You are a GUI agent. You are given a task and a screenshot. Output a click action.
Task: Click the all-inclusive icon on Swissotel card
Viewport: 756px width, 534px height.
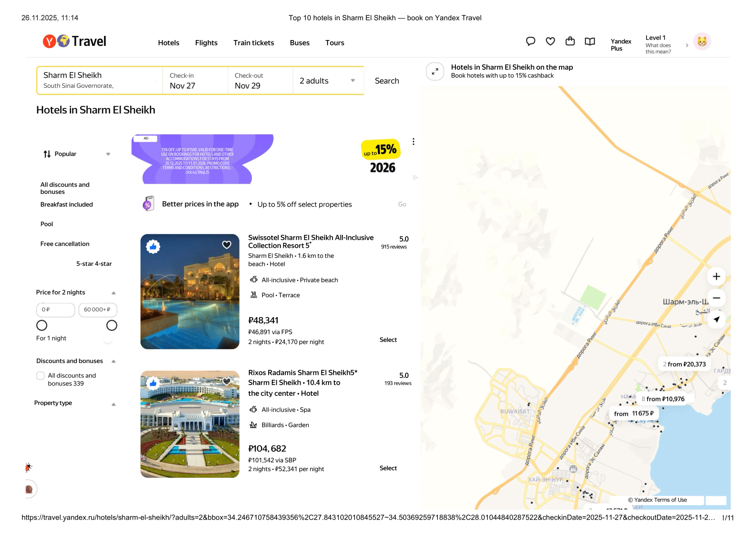pos(254,280)
